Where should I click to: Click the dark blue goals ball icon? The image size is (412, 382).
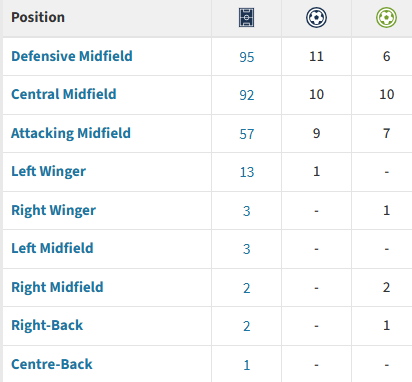click(316, 17)
